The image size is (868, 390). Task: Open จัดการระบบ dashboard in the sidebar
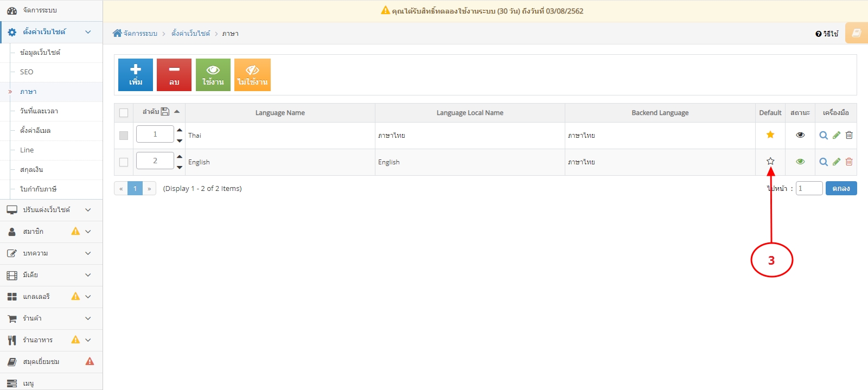tap(52, 10)
